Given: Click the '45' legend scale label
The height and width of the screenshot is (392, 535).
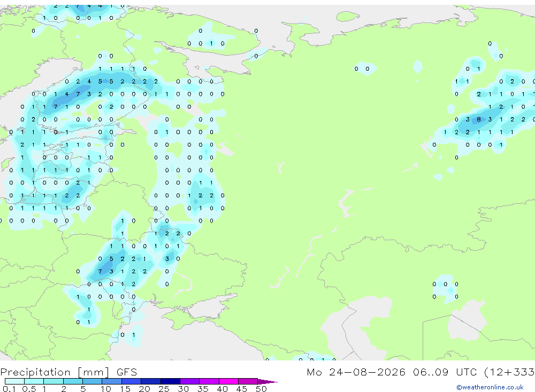Looking at the screenshot, I should coord(242,389).
